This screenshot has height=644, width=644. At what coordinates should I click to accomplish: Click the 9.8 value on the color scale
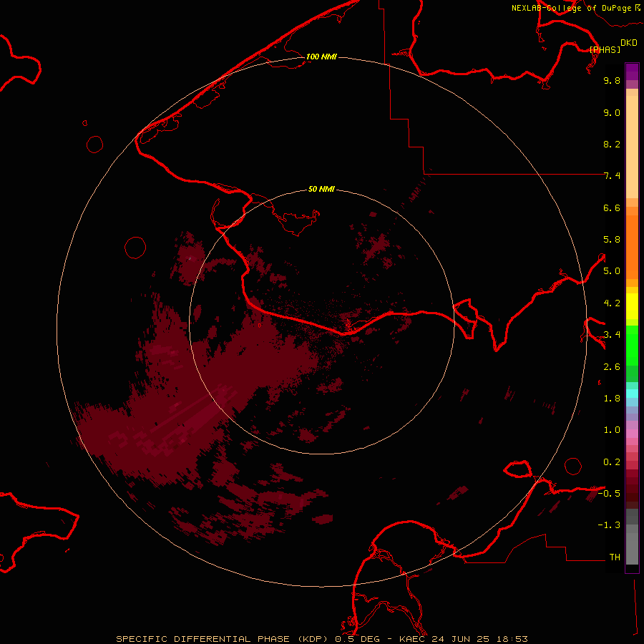612,80
